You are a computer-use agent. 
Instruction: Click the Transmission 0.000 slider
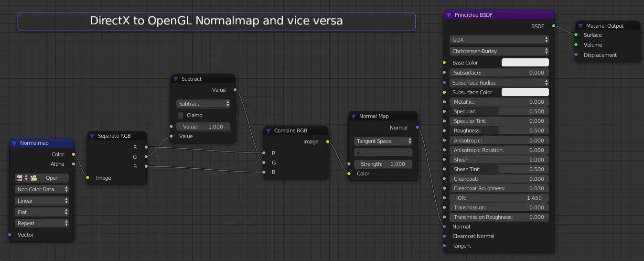pos(499,207)
